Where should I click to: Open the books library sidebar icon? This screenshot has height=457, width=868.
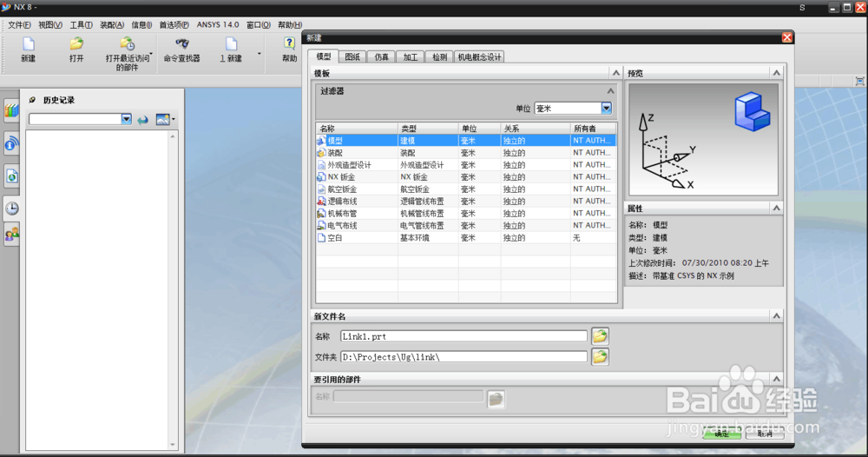click(11, 110)
